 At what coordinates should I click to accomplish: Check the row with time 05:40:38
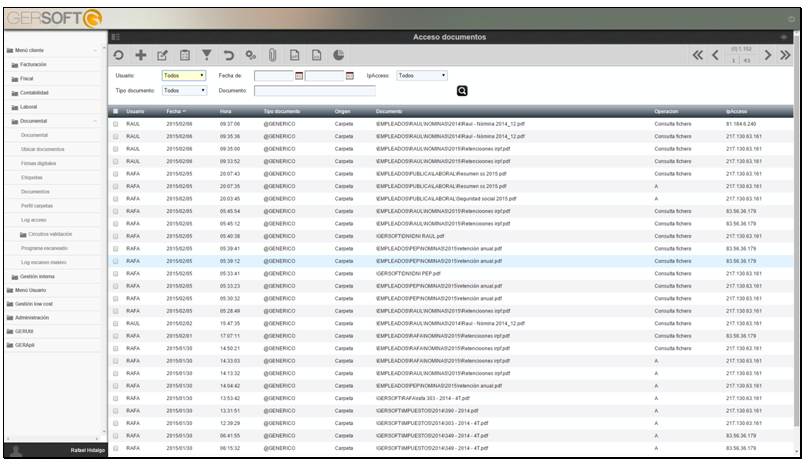(x=116, y=236)
